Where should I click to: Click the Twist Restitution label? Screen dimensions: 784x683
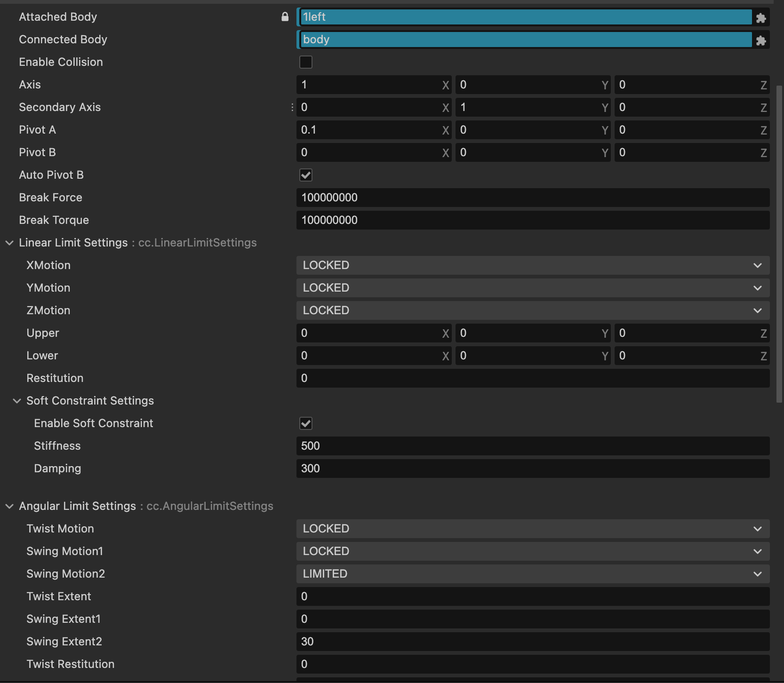pyautogui.click(x=71, y=664)
